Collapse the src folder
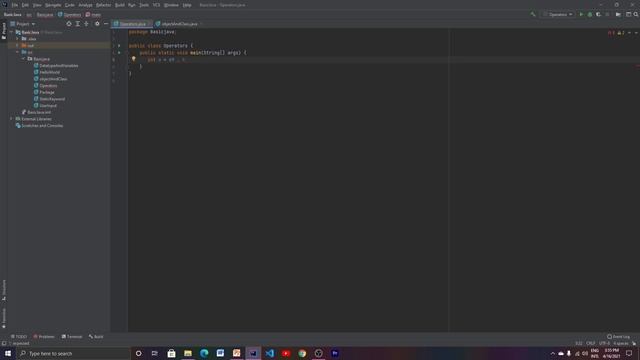Viewport: 640px width, 360px height. click(18, 52)
